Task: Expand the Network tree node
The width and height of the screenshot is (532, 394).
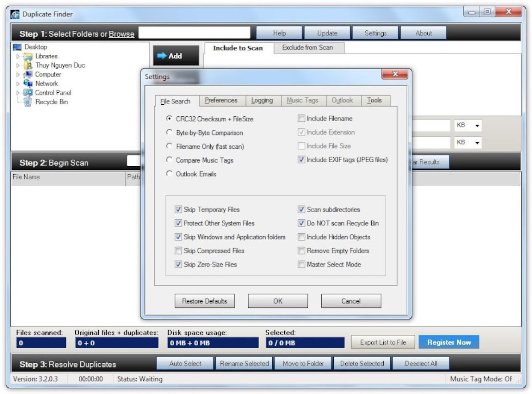Action: pos(18,84)
